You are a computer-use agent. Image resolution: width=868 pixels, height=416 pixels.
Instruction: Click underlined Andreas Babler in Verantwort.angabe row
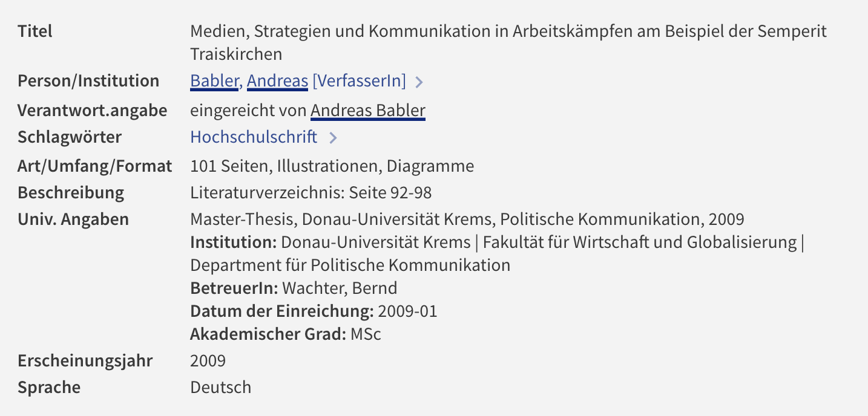368,110
